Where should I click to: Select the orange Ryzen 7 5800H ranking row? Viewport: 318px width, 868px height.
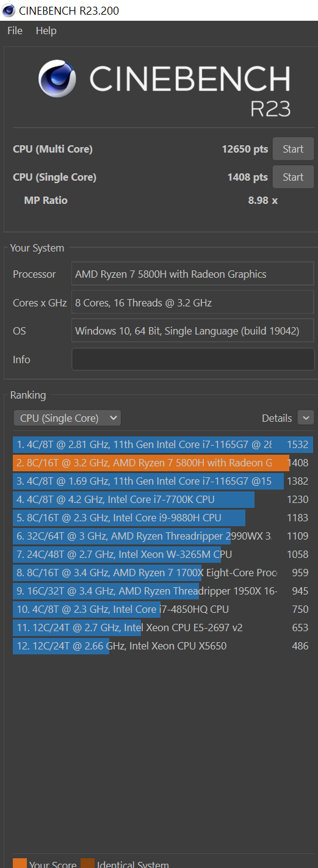point(163,463)
